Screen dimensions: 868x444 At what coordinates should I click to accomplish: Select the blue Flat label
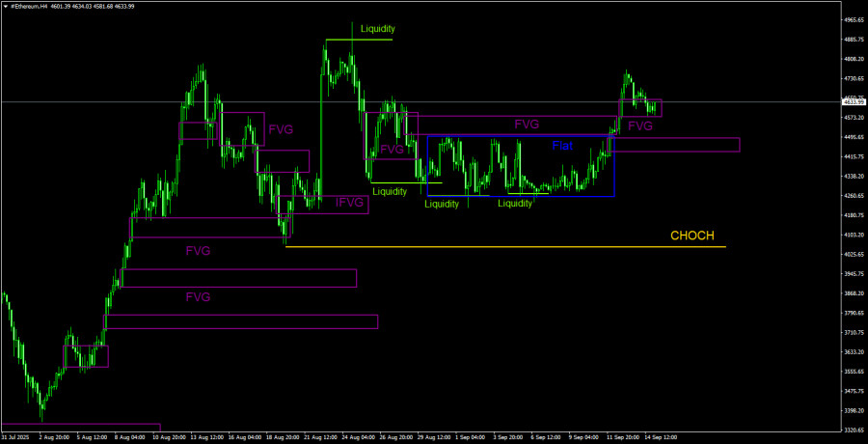click(x=562, y=147)
